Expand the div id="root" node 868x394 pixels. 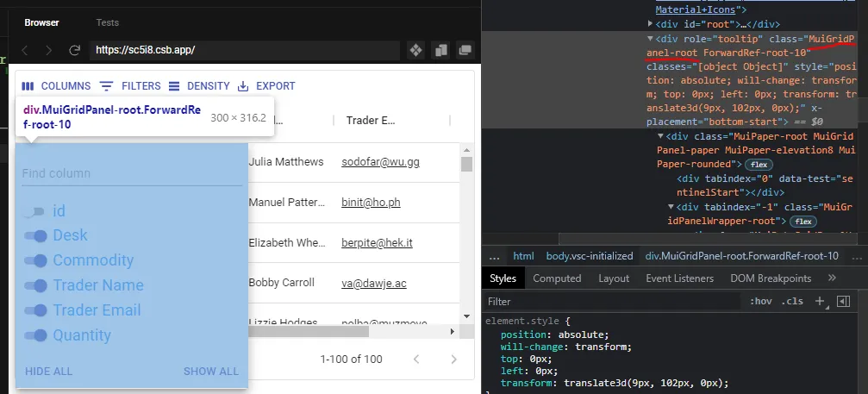tap(651, 24)
